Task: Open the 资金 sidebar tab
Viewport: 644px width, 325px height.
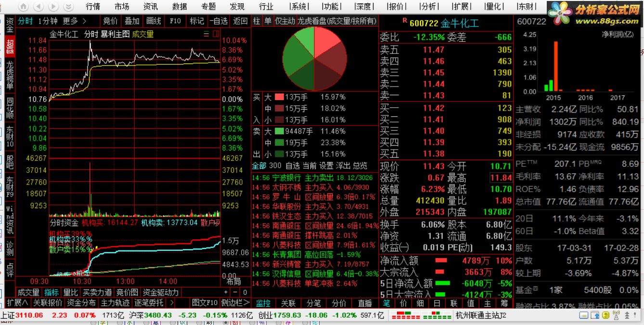Action: point(10,25)
